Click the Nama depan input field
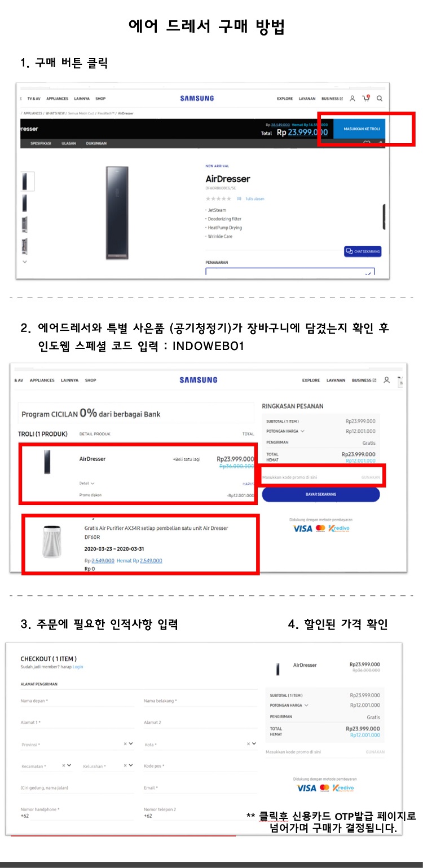The image size is (423, 868). (77, 701)
